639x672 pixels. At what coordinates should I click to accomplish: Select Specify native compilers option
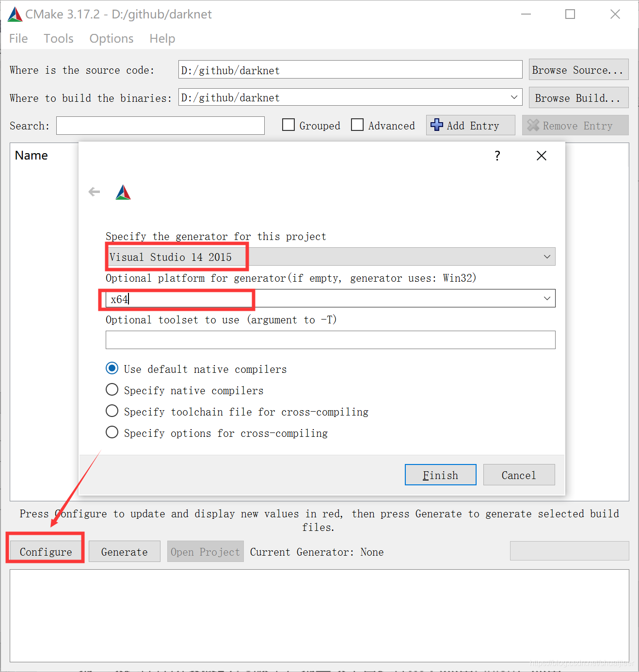click(x=112, y=390)
